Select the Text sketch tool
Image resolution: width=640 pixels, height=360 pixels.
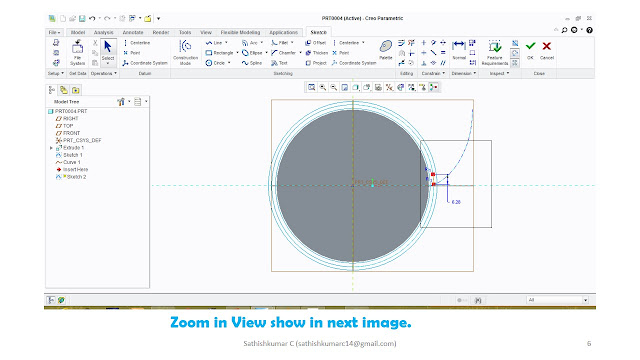coord(280,63)
